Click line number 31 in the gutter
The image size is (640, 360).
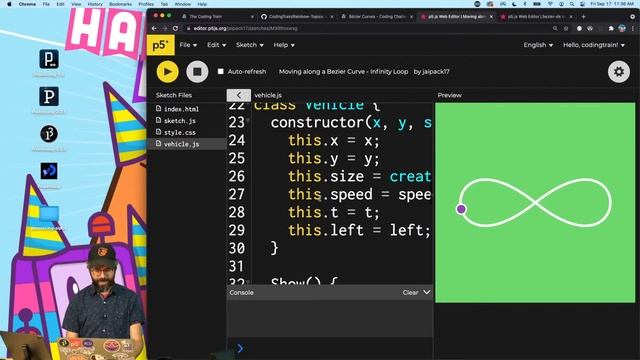pos(236,266)
